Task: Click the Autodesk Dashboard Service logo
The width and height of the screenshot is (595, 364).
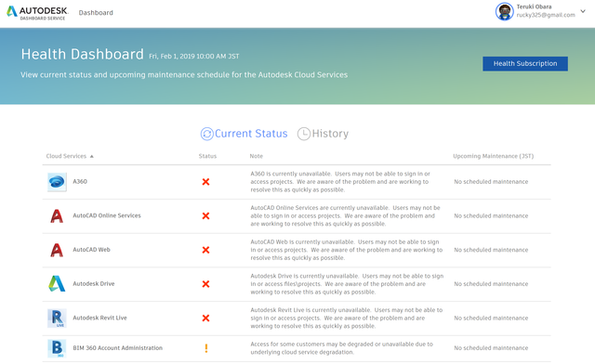Action: [37, 12]
